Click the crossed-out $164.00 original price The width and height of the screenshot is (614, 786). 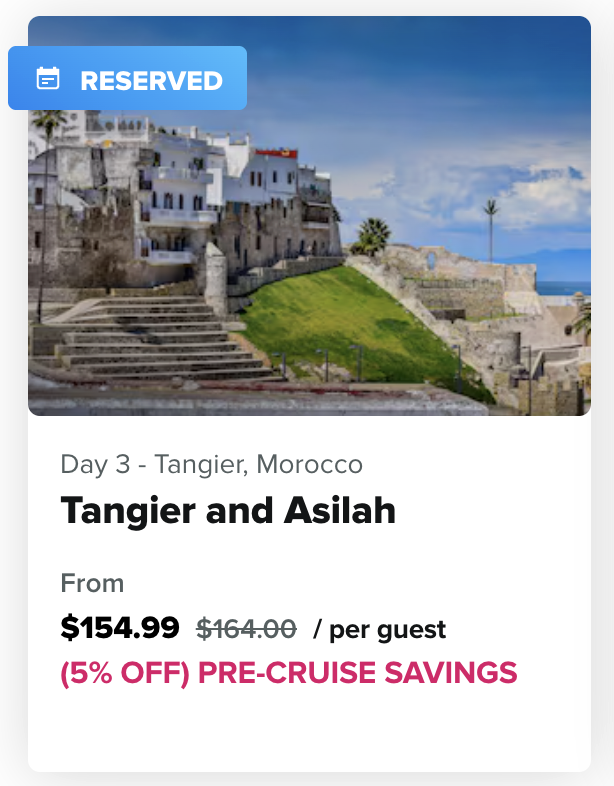pyautogui.click(x=246, y=629)
